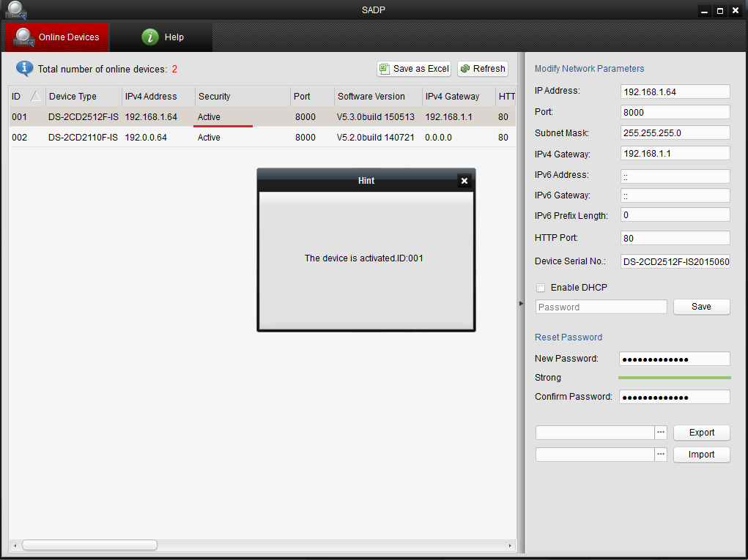Viewport: 748px width, 560px height.
Task: Open the Help tab
Action: pyautogui.click(x=174, y=37)
